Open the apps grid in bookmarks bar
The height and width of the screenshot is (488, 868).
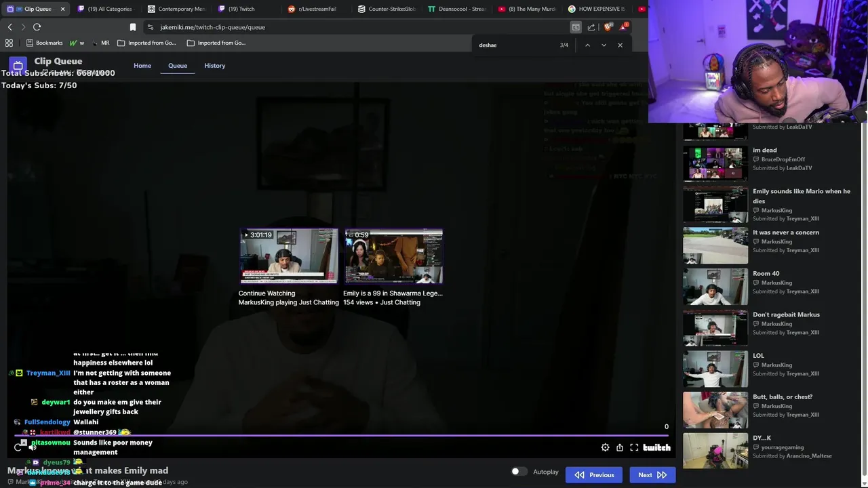[9, 43]
